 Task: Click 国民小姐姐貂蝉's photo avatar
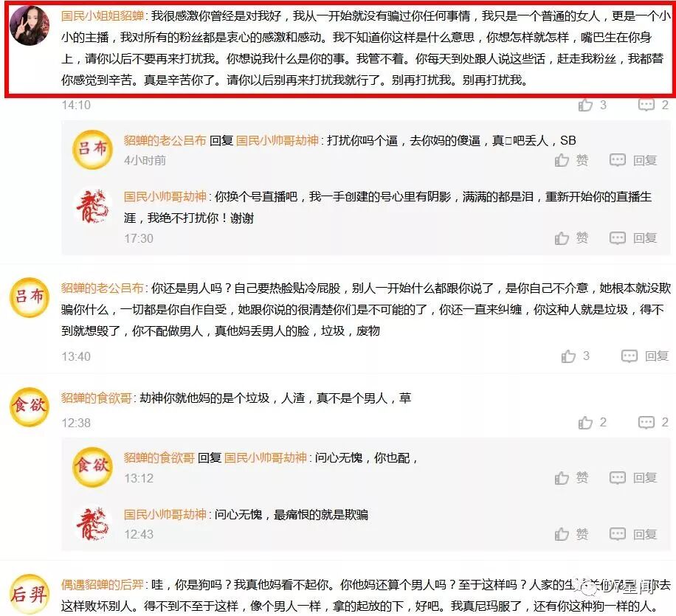click(x=30, y=25)
